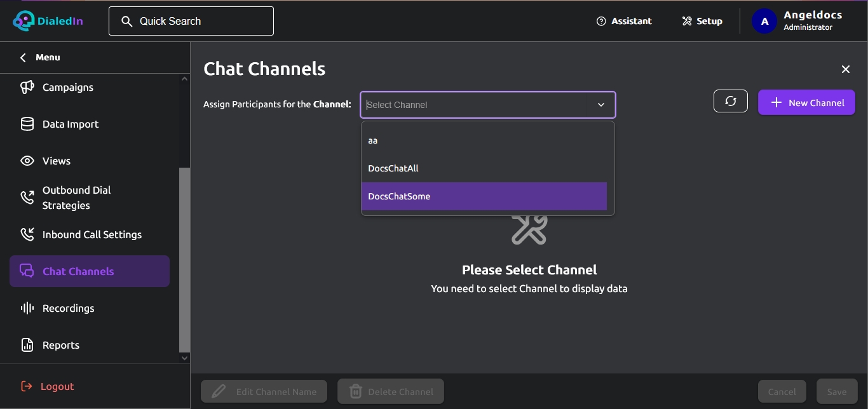The image size is (868, 409).
Task: Click the DialedIn logo
Action: (x=48, y=21)
